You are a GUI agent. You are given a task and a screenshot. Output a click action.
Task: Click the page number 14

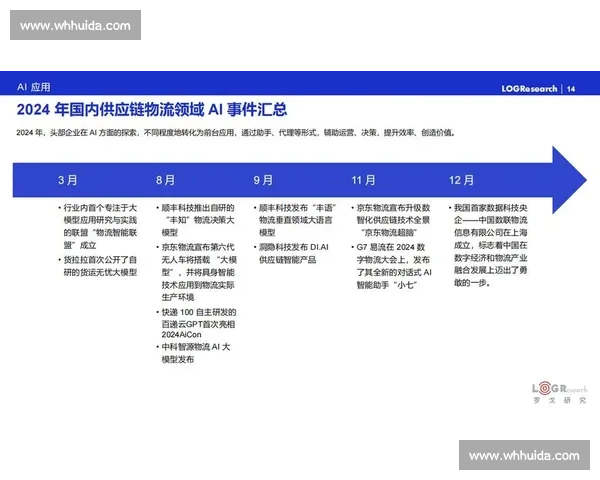571,89
